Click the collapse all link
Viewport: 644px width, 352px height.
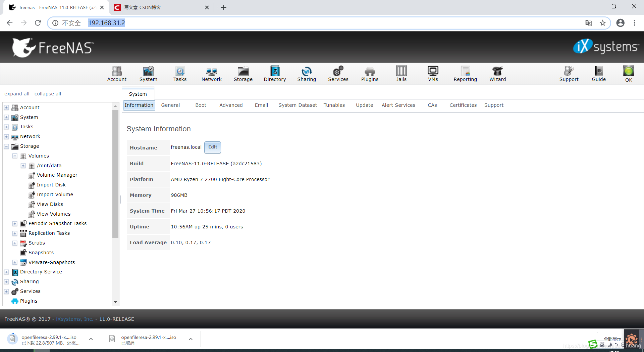[48, 94]
